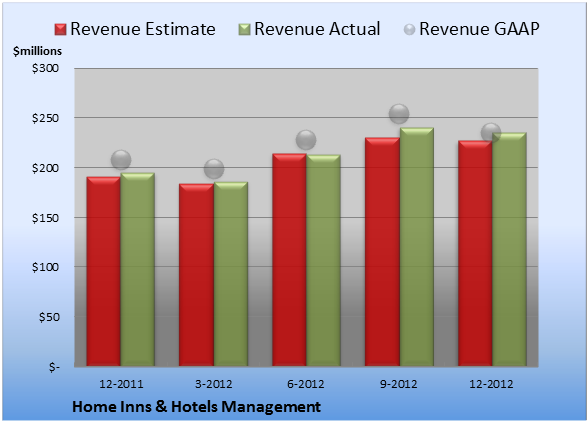
Task: Select the red estimate bar for 9-2012
Action: pos(382,252)
